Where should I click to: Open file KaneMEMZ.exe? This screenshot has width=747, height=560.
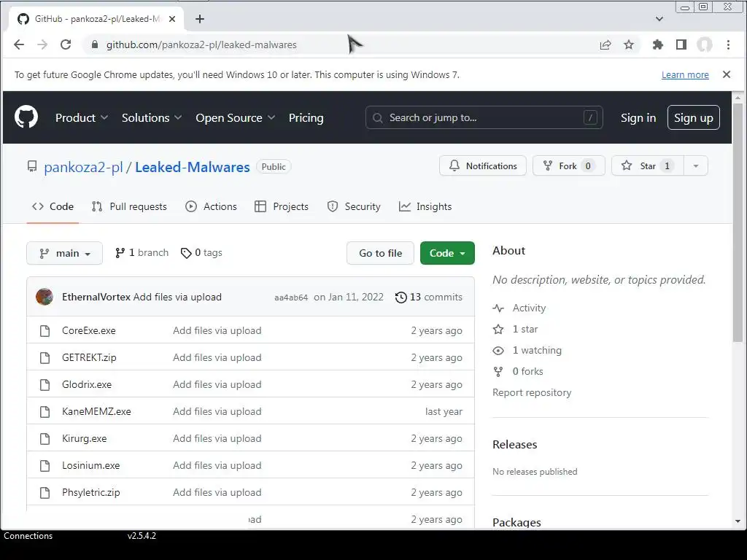pyautogui.click(x=96, y=411)
